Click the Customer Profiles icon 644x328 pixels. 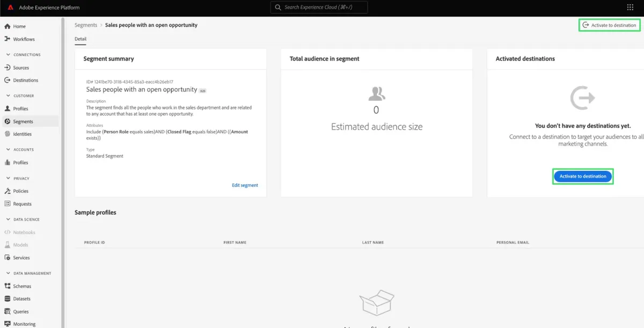(8, 108)
